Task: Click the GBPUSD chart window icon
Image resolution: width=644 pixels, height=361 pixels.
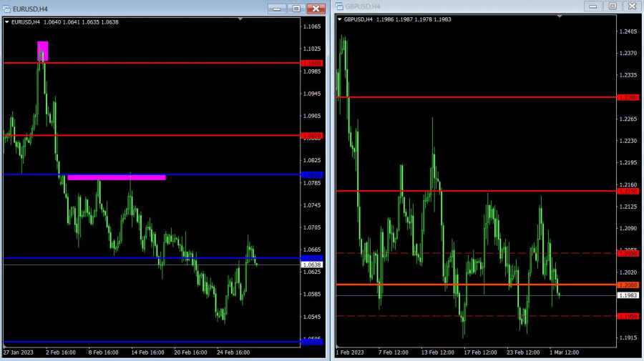Action: (339, 6)
